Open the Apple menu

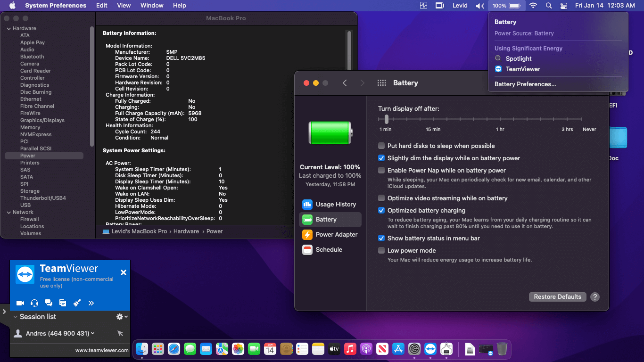click(12, 6)
